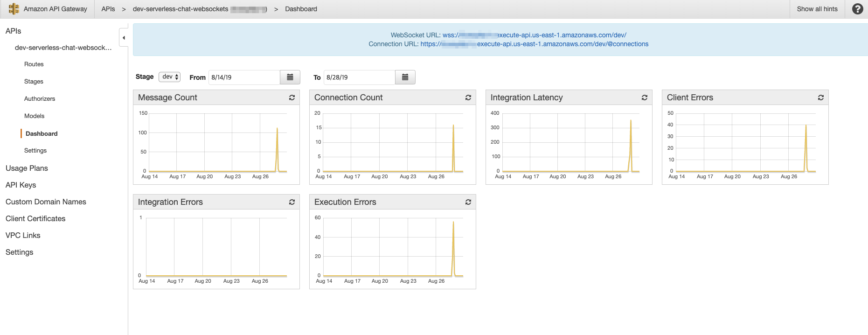The height and width of the screenshot is (335, 868).
Task: Open the Stage dev dropdown
Action: [x=170, y=77]
